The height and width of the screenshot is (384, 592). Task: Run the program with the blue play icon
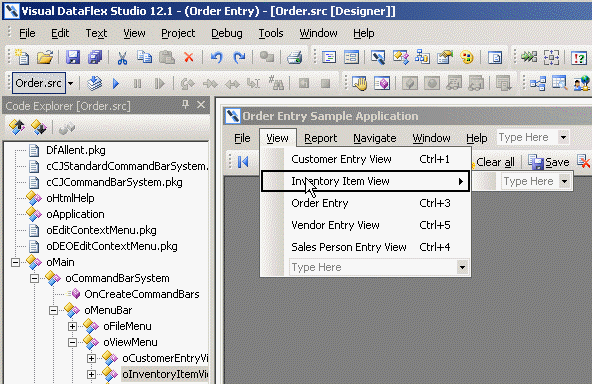pyautogui.click(x=116, y=83)
